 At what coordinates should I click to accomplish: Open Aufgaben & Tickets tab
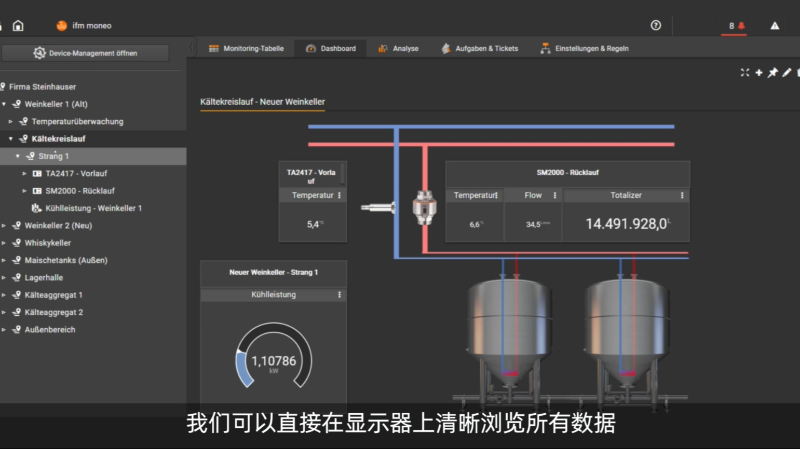click(480, 48)
